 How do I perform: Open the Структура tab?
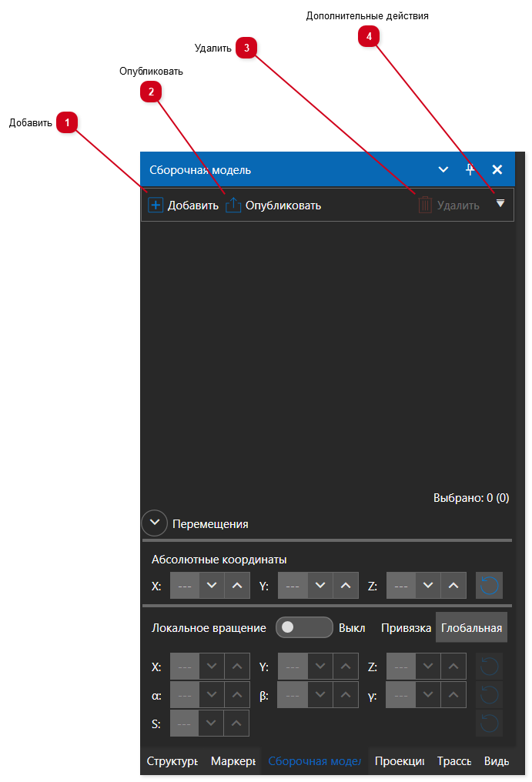click(x=172, y=761)
